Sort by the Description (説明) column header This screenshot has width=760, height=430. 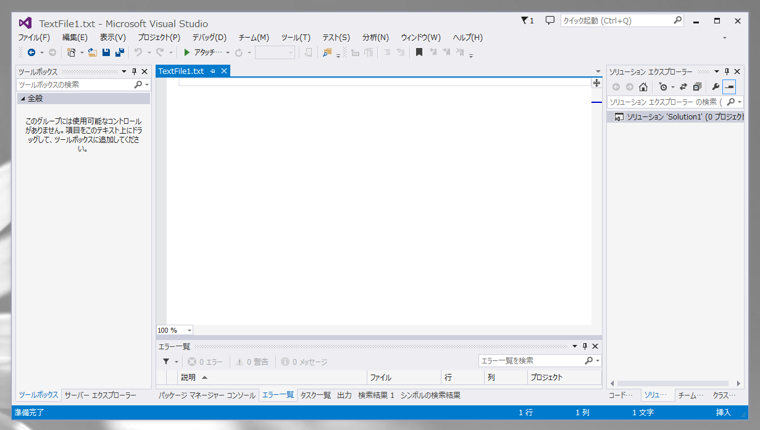pos(272,377)
